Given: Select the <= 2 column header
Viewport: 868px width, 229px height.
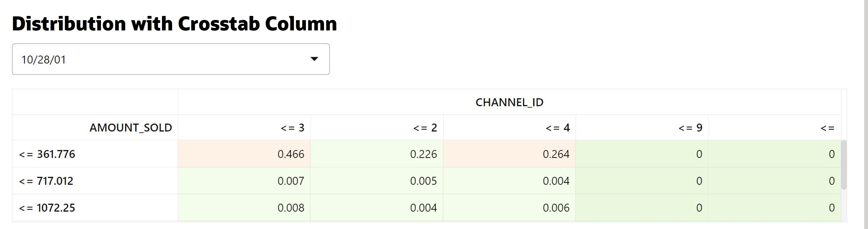Looking at the screenshot, I should [x=425, y=128].
